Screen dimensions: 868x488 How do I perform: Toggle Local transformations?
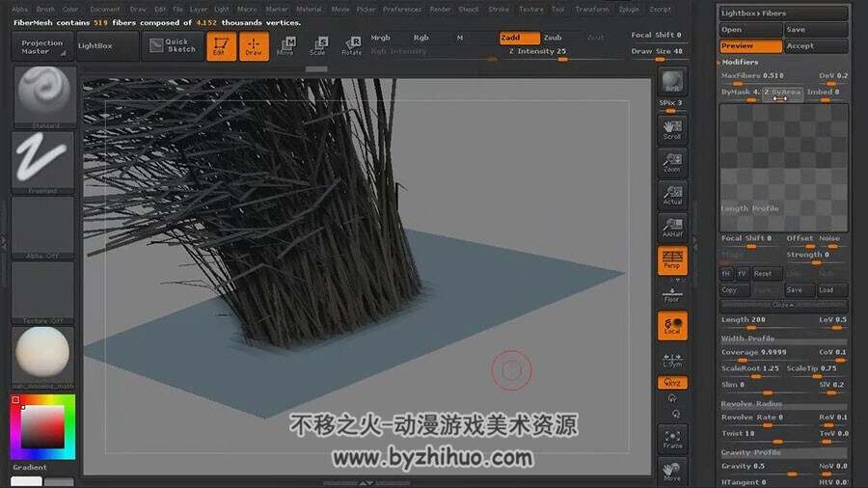pos(672,325)
